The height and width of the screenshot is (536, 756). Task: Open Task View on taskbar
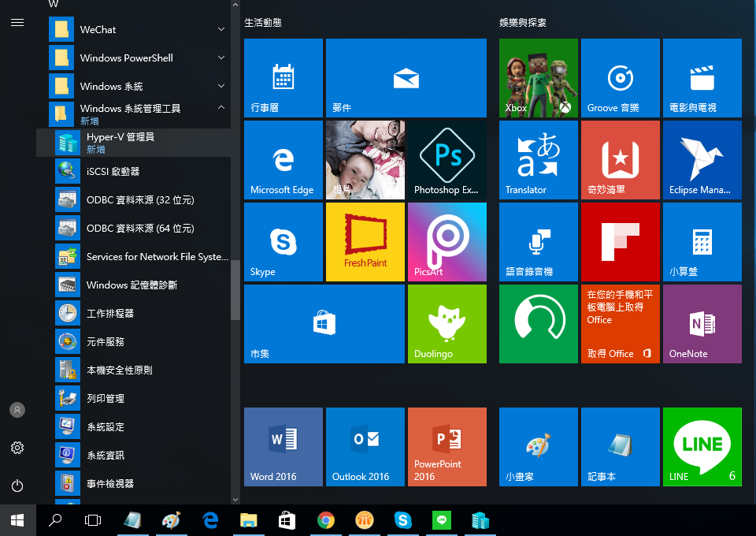[93, 520]
